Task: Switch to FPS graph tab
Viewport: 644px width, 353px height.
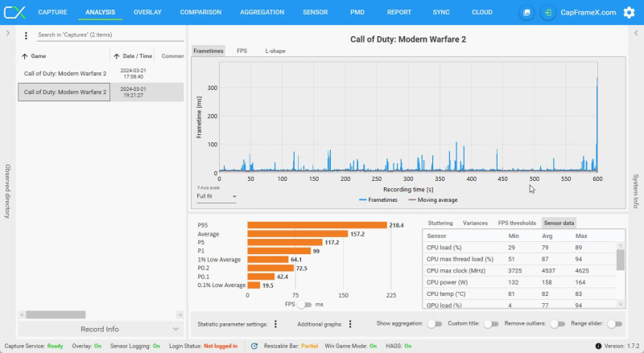Action: coord(242,51)
